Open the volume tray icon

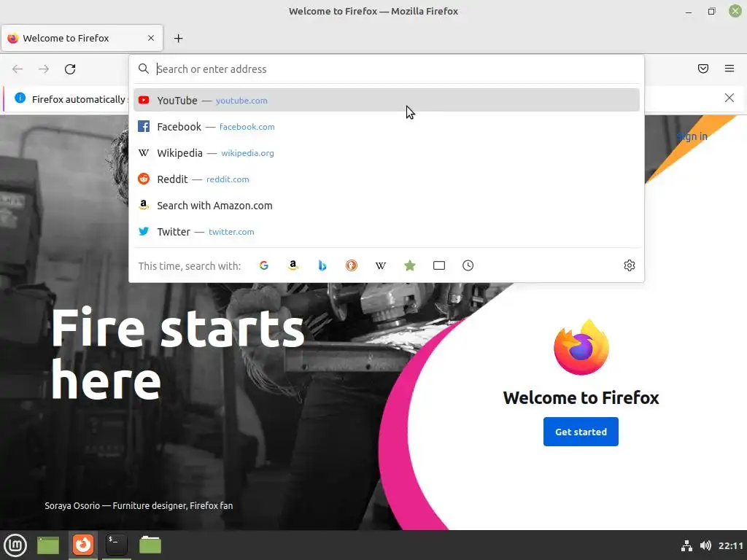[705, 545]
